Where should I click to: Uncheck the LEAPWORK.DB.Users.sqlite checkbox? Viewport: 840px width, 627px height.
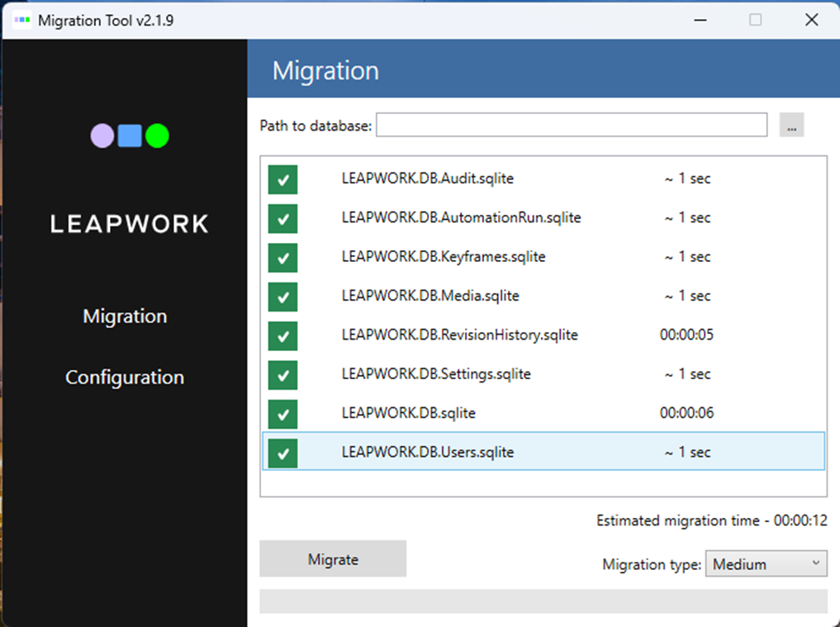tap(282, 453)
